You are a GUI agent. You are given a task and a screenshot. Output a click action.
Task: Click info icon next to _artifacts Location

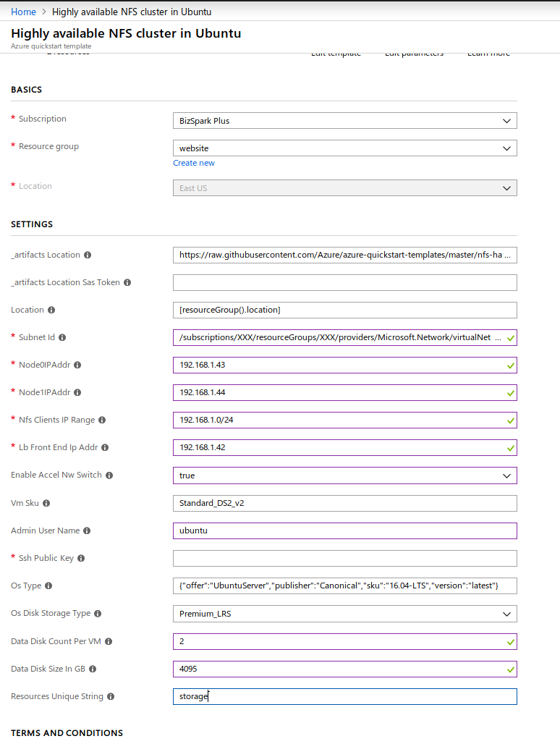point(88,255)
